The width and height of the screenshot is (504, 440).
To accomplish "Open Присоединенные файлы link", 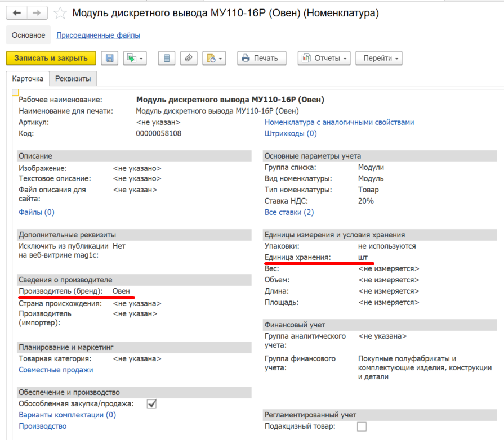I will (99, 35).
